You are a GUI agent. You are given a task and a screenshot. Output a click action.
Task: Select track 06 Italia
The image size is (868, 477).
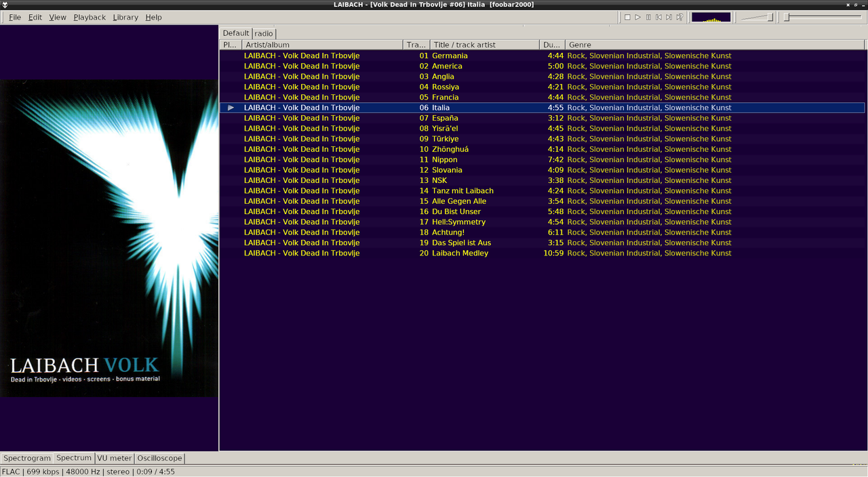pyautogui.click(x=542, y=108)
